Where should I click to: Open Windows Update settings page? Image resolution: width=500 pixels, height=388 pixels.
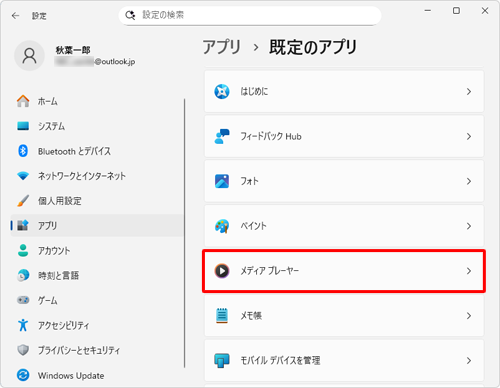coord(97,375)
